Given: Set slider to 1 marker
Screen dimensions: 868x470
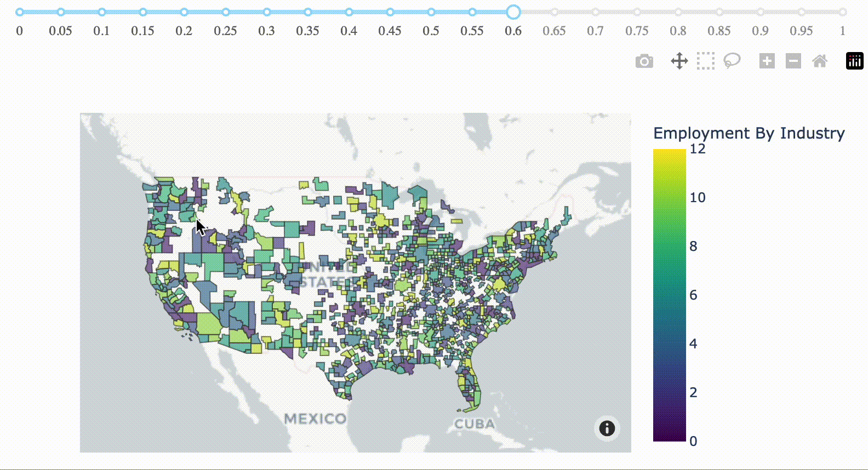Looking at the screenshot, I should click(843, 12).
